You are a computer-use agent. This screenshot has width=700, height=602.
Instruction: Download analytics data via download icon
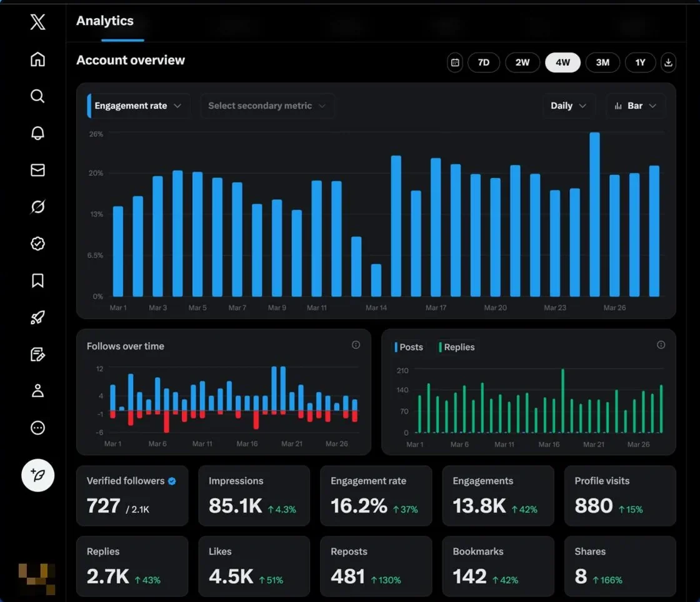668,62
